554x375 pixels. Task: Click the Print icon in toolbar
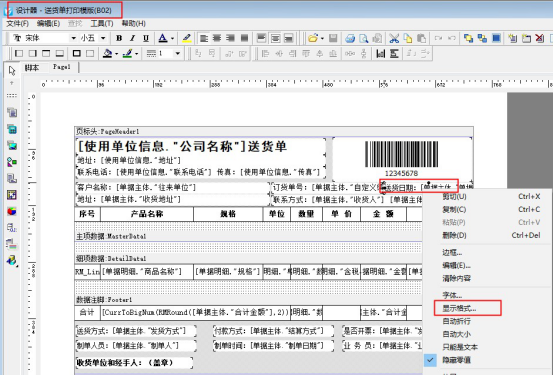[350, 38]
